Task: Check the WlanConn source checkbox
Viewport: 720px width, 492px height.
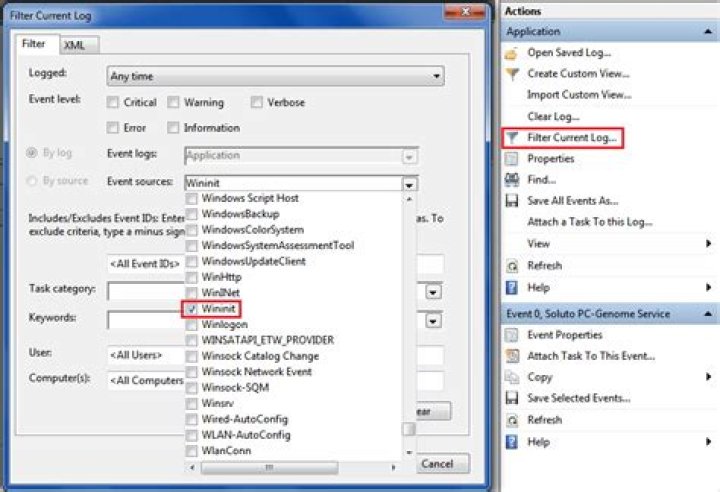Action: 192,451
